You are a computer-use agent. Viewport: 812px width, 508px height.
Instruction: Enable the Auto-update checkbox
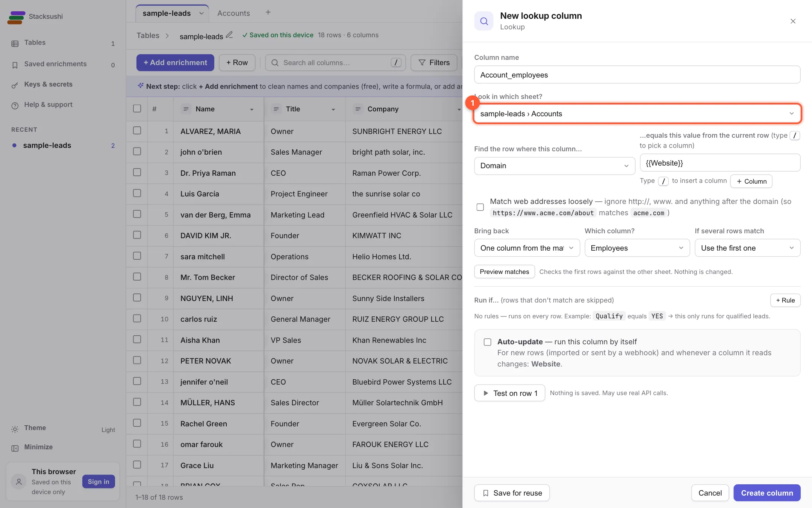click(488, 342)
